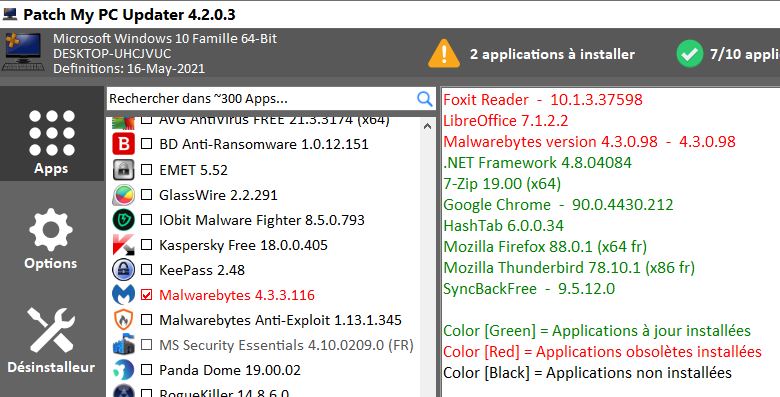This screenshot has width=780, height=397.
Task: Select the LibreOffice 7.1.2.2 entry
Action: [x=505, y=121]
